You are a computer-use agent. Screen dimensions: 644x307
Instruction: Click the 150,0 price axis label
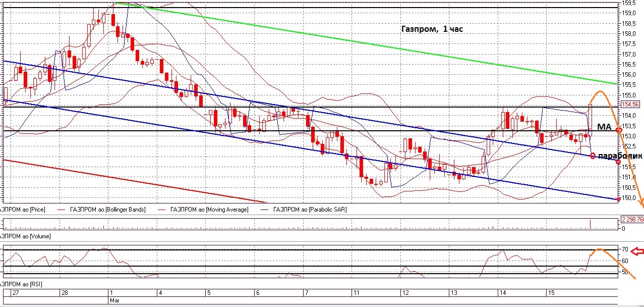coord(628,197)
